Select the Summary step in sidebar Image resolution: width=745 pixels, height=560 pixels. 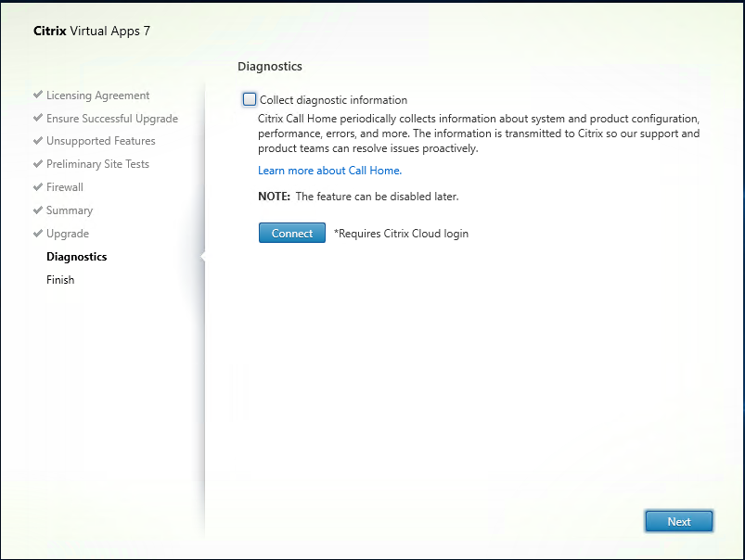click(70, 210)
